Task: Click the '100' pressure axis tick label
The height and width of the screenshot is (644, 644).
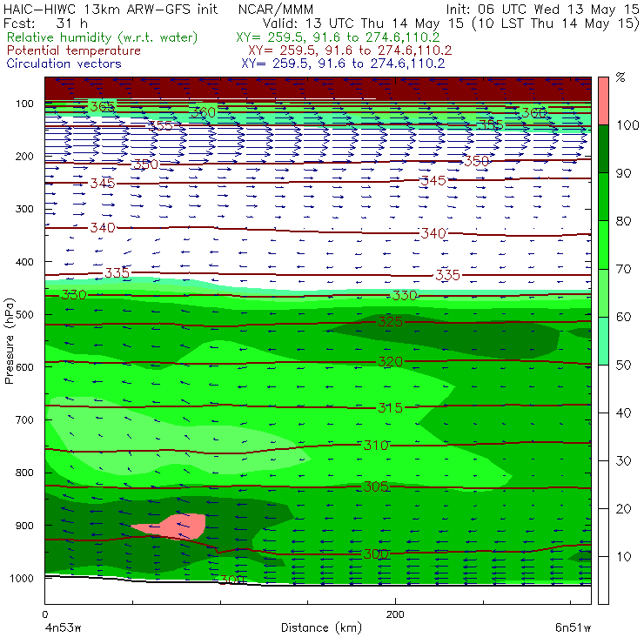Action: [x=24, y=104]
